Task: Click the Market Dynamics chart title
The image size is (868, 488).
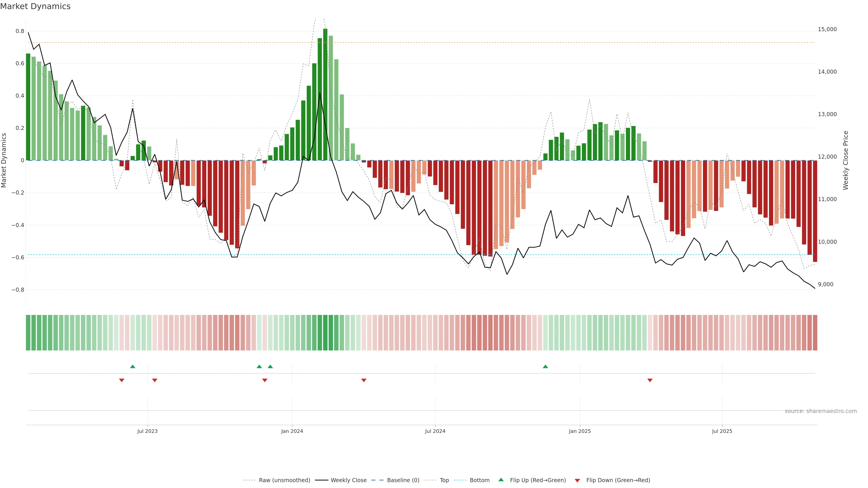Action: click(x=35, y=6)
